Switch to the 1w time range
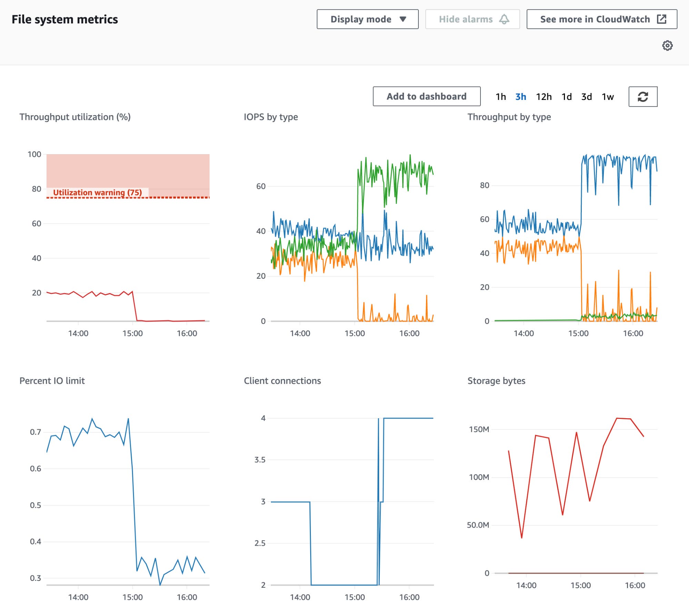The height and width of the screenshot is (616, 689). point(608,97)
